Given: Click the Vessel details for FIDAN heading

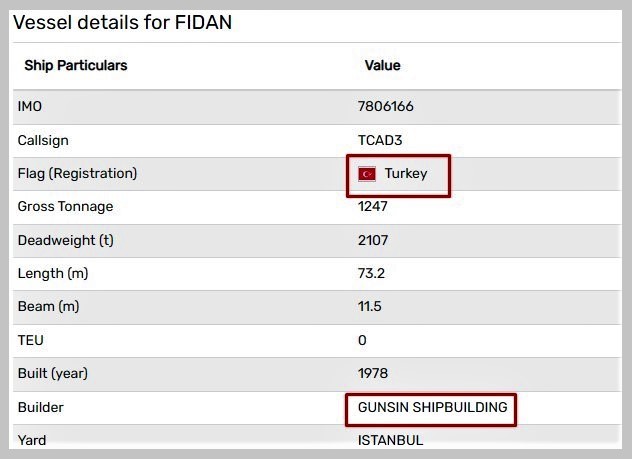Looking at the screenshot, I should (122, 22).
